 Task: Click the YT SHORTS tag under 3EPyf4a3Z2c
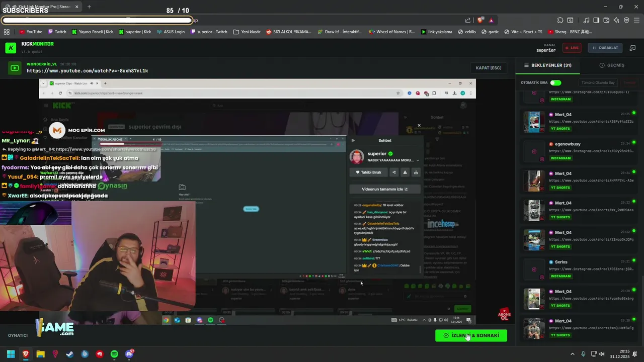[560, 129]
